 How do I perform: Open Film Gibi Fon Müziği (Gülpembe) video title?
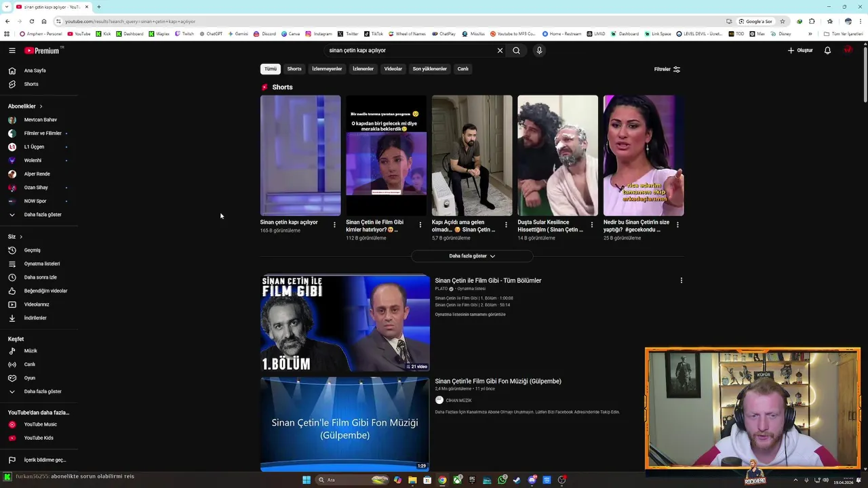click(x=498, y=381)
